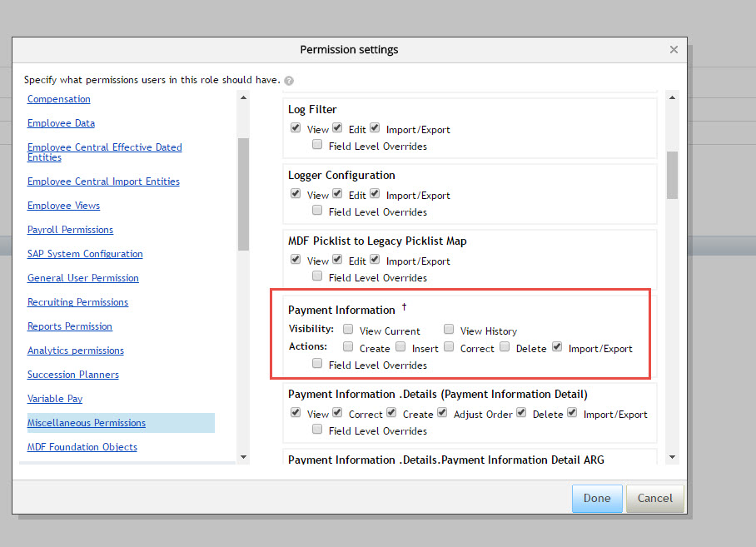Click the category list scroll up arrow
This screenshot has height=547, width=756.
tap(243, 97)
